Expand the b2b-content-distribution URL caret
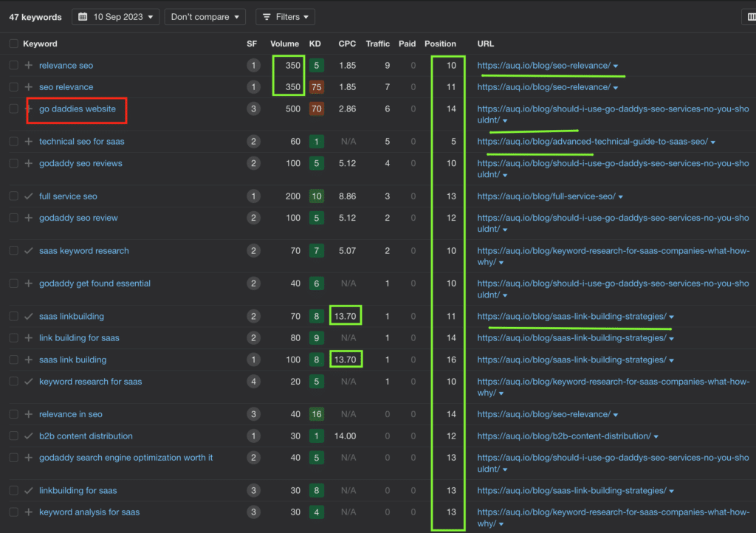 coord(656,436)
